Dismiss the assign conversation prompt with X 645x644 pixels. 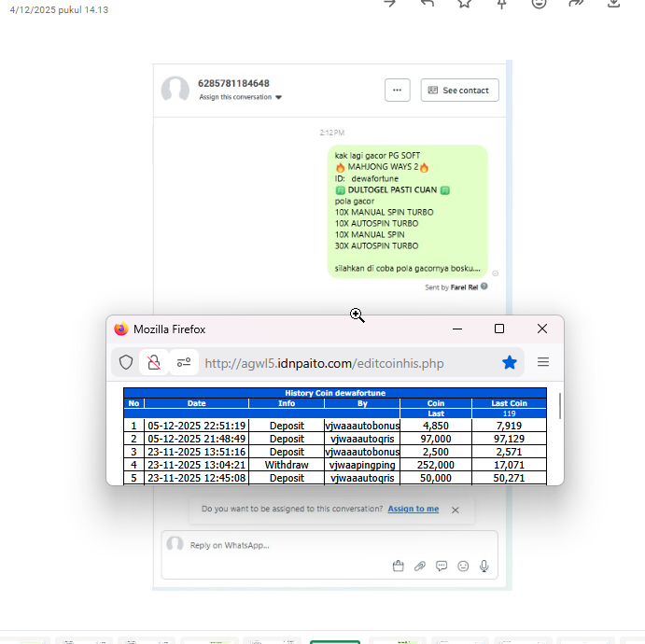[x=455, y=510]
